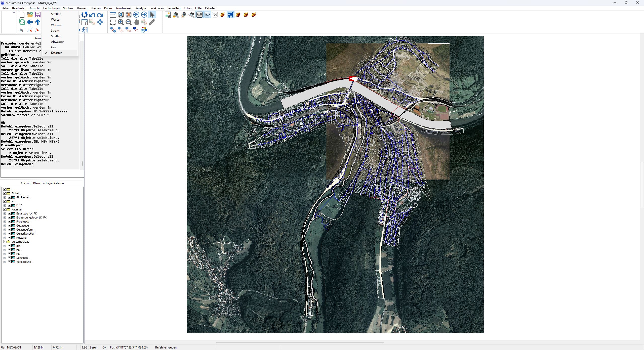Expand the HD_ layer node
644x350 pixels.
pos(5,250)
